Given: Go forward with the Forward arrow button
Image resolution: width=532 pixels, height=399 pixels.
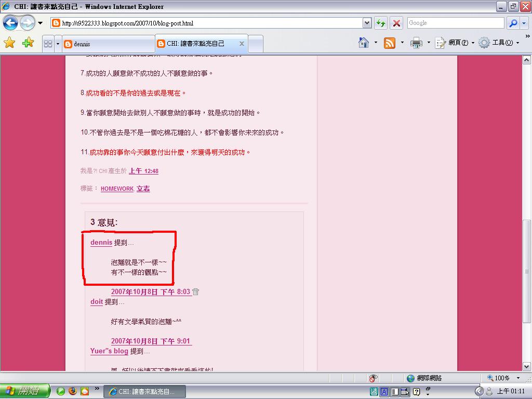Looking at the screenshot, I should 28,23.
